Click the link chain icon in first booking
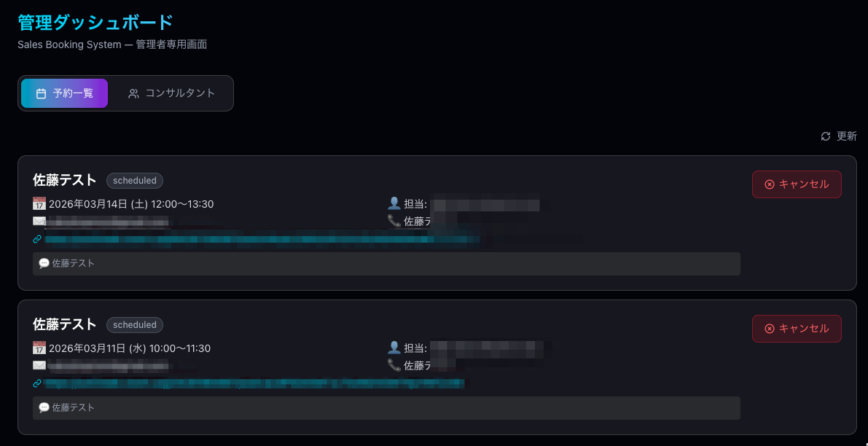The width and height of the screenshot is (868, 446). click(x=37, y=238)
